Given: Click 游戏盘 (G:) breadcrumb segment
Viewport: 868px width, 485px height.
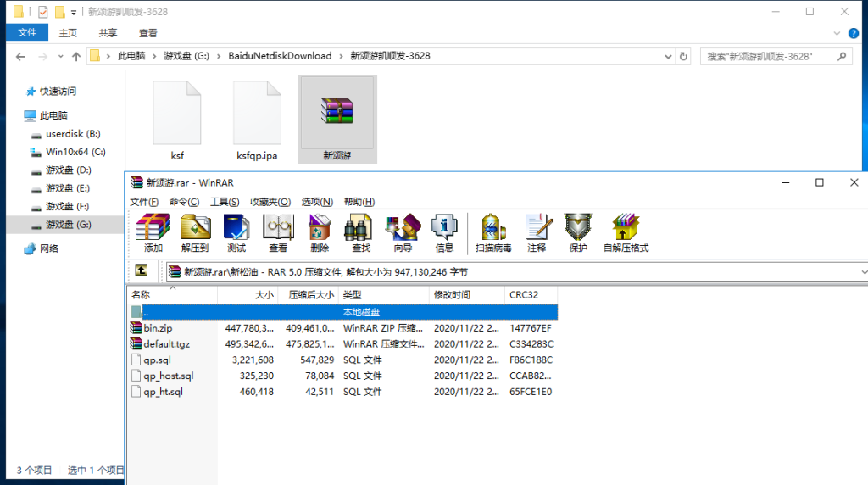Looking at the screenshot, I should (186, 56).
